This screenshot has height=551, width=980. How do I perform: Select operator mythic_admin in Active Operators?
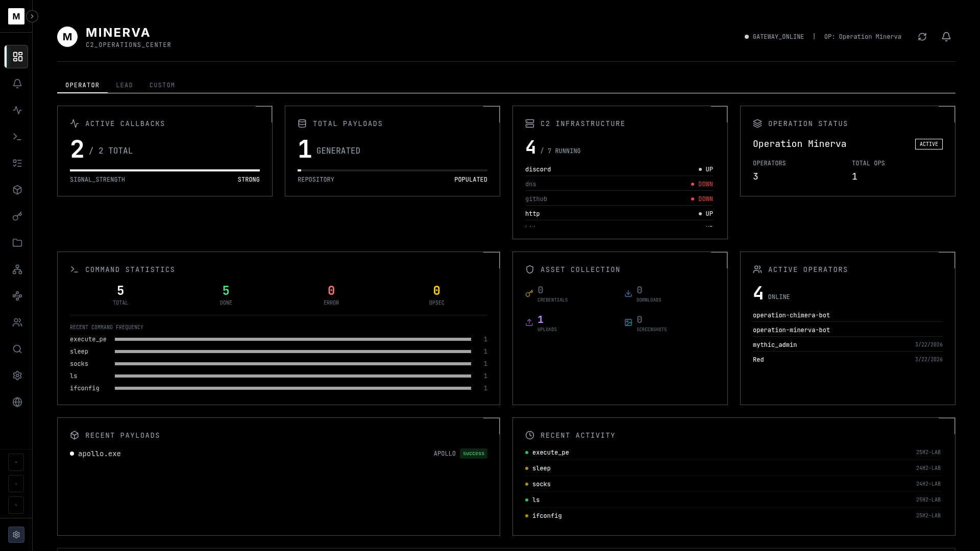tap(775, 345)
